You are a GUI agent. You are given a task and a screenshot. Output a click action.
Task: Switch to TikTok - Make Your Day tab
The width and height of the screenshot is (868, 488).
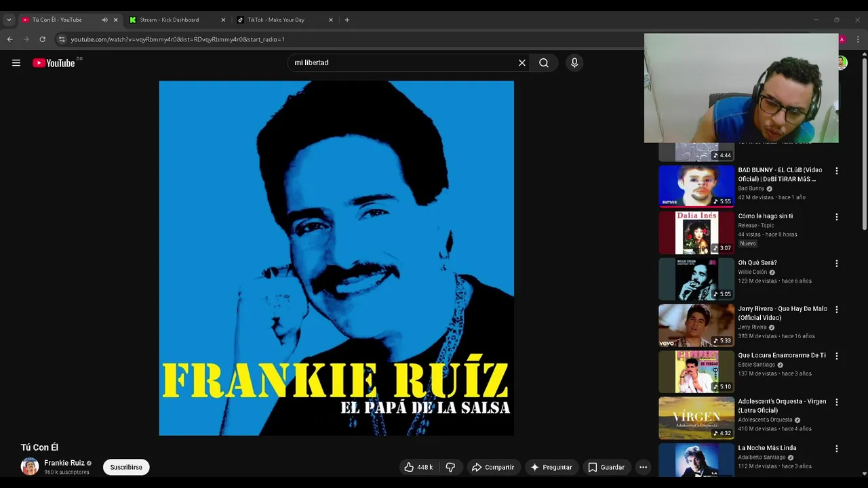pos(283,20)
